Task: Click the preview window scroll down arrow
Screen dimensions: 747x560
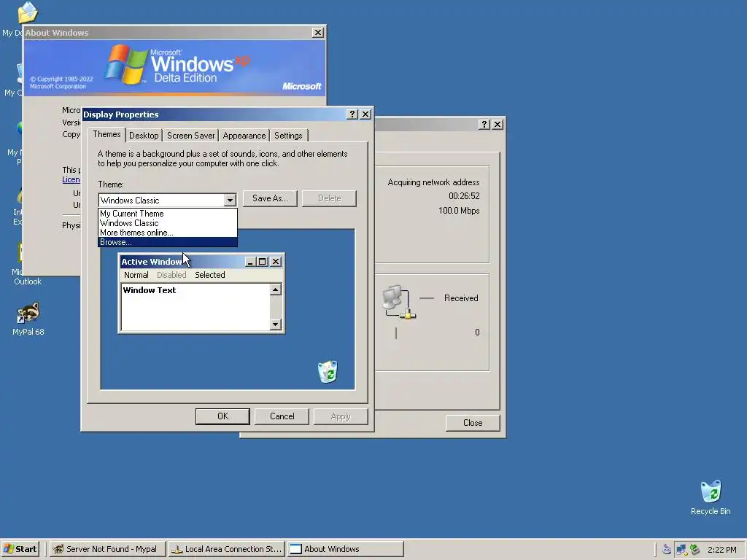Action: [x=275, y=324]
